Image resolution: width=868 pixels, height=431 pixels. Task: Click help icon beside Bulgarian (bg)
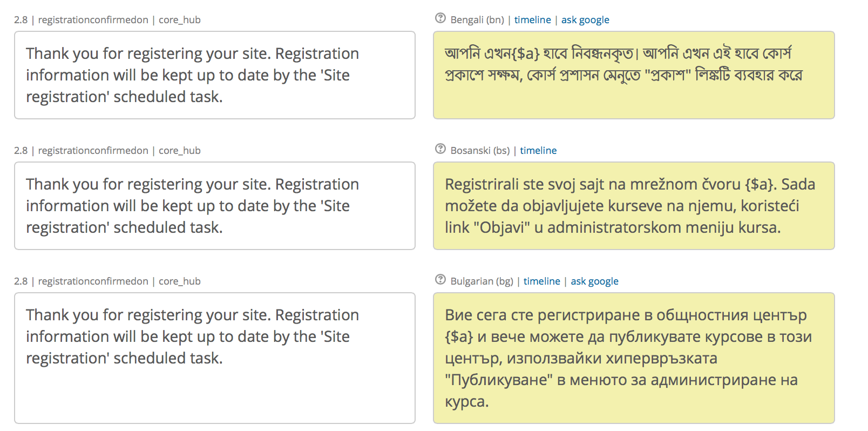[440, 280]
